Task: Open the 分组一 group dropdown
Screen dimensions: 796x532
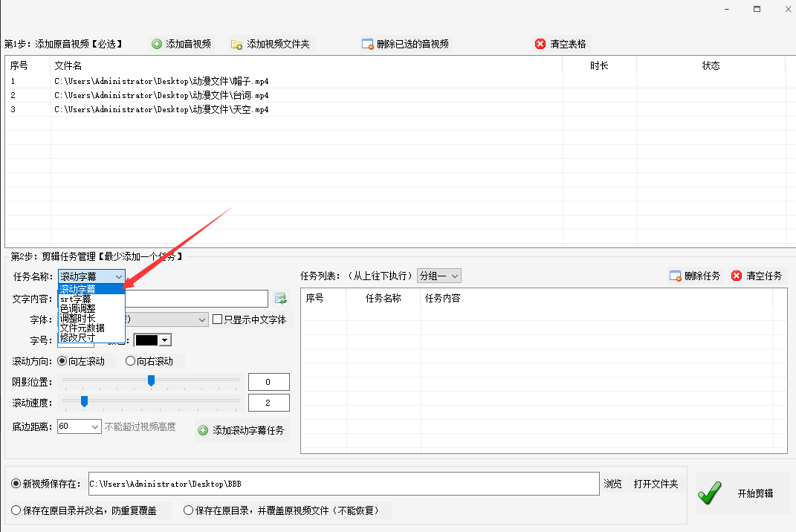Action: tap(439, 276)
